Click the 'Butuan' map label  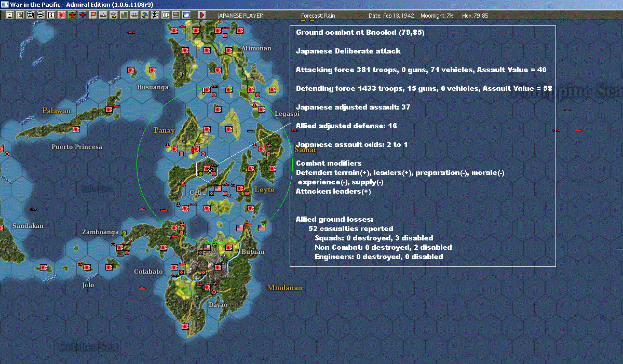point(253,252)
